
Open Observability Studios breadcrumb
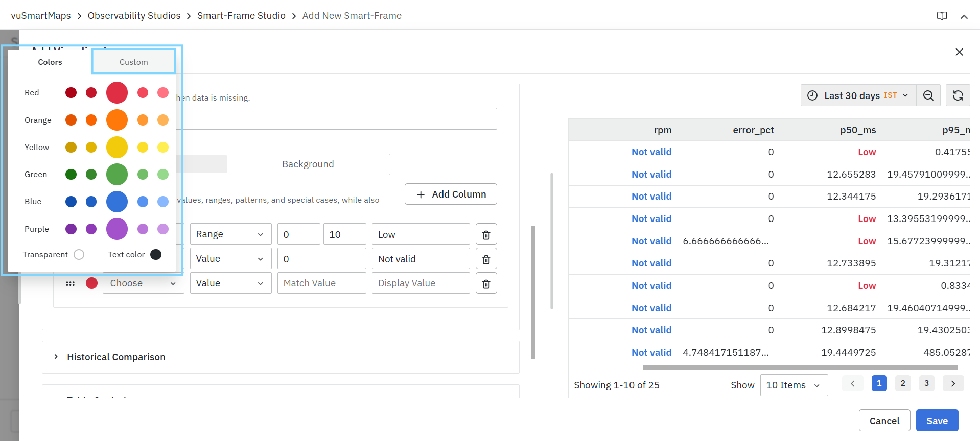(134, 16)
